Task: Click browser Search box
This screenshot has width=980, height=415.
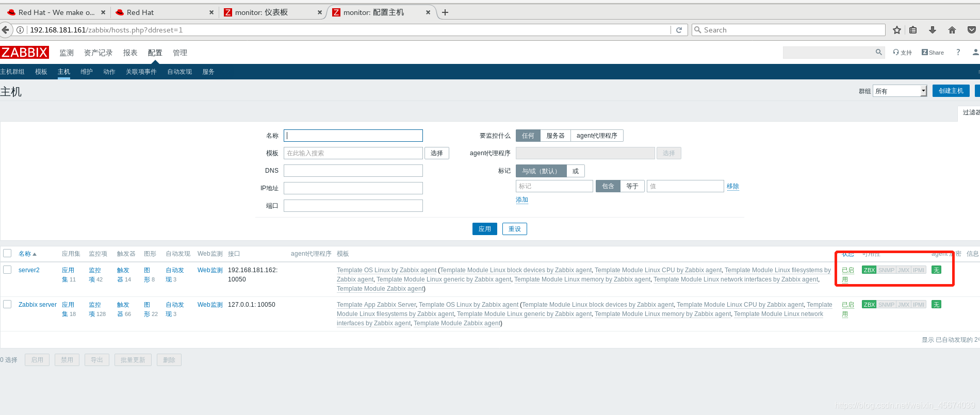Action: [x=789, y=30]
